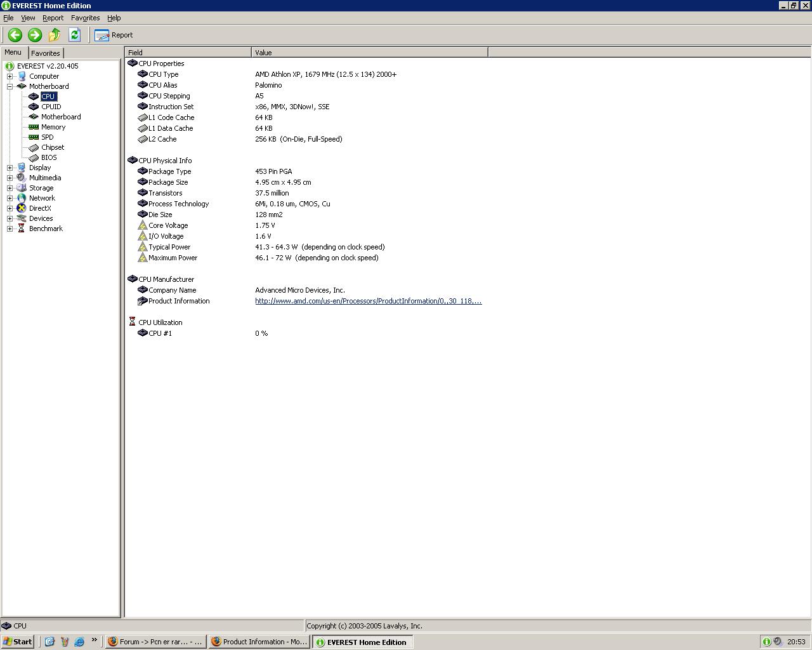Click the Devices icon in tree
This screenshot has width=812, height=650.
point(22,218)
